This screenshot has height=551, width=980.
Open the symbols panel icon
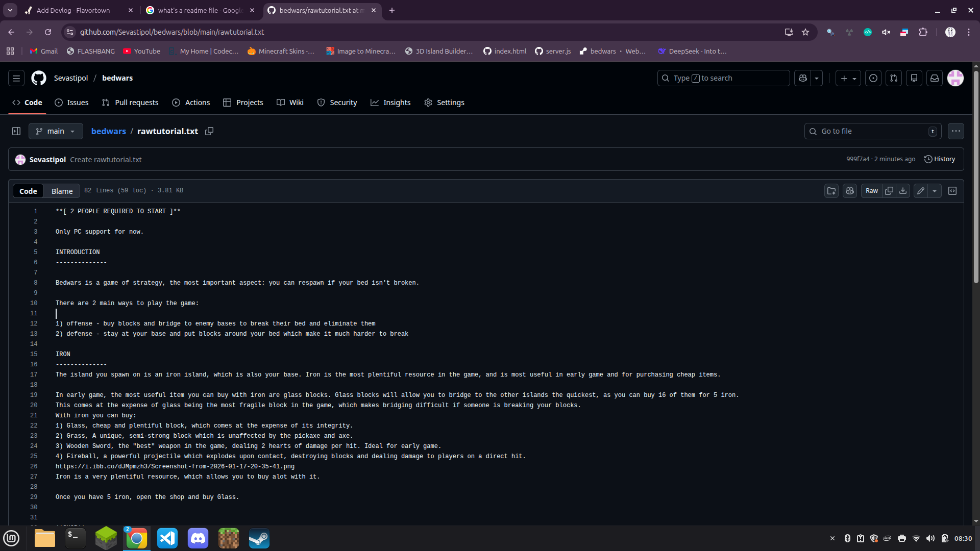(x=952, y=191)
